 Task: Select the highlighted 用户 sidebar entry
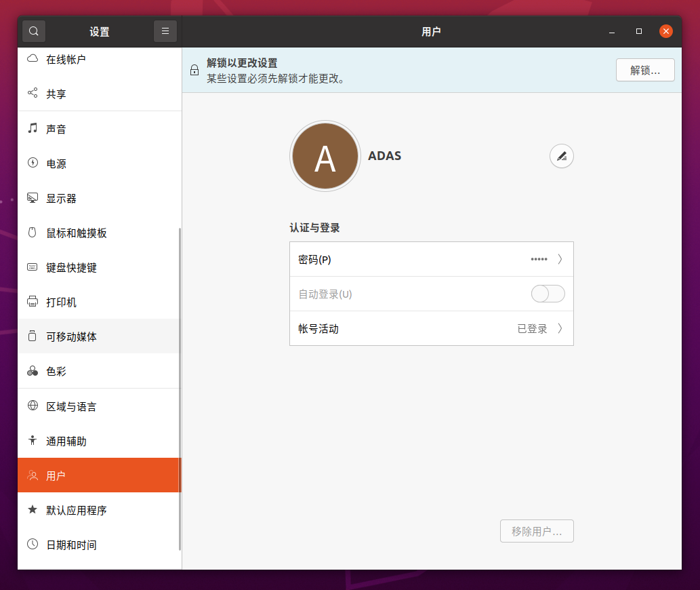(x=100, y=475)
